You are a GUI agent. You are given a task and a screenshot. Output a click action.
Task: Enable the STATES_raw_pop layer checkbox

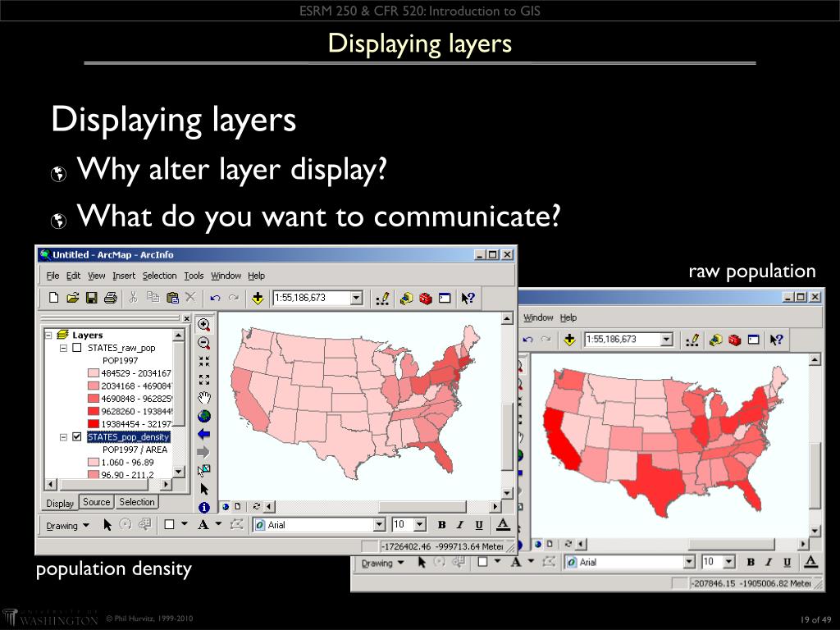click(77, 348)
